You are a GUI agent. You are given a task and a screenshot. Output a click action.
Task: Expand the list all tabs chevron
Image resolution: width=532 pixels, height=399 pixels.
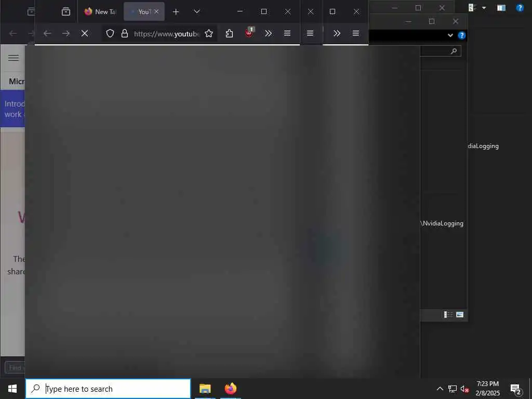(x=197, y=11)
